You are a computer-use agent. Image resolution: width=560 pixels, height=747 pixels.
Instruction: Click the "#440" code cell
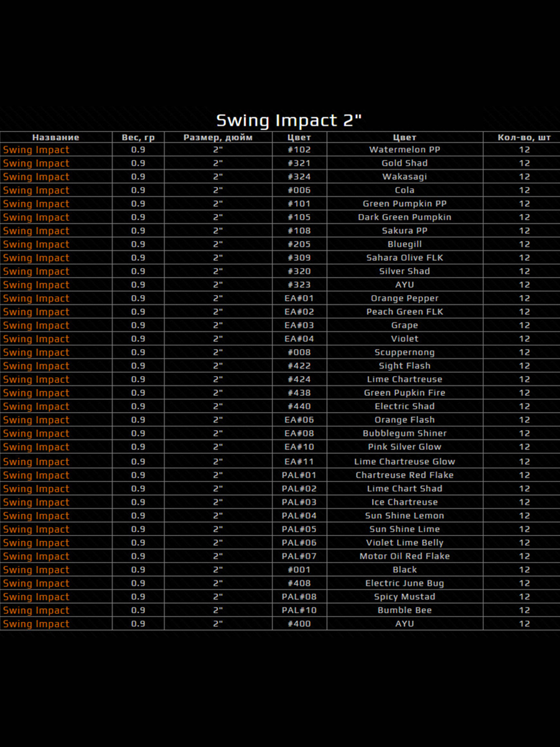coord(299,406)
